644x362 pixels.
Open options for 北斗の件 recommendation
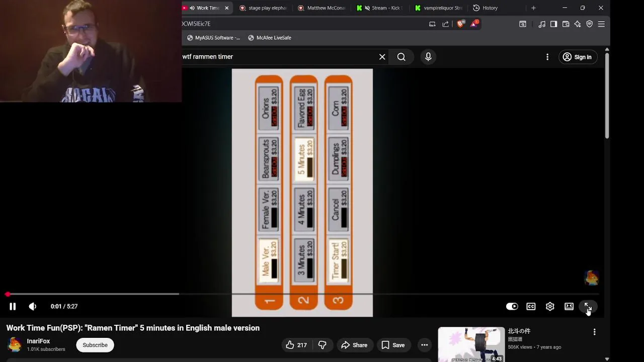pos(594,332)
